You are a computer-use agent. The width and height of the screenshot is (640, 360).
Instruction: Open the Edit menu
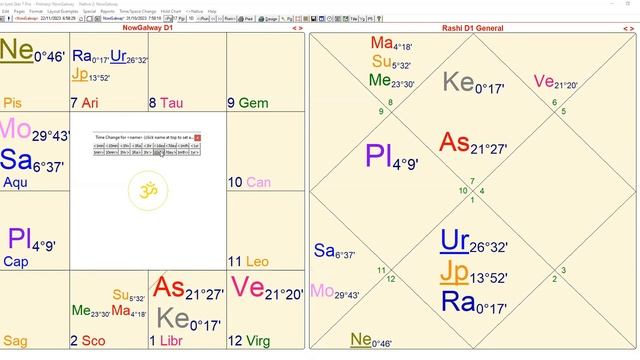pyautogui.click(x=6, y=11)
